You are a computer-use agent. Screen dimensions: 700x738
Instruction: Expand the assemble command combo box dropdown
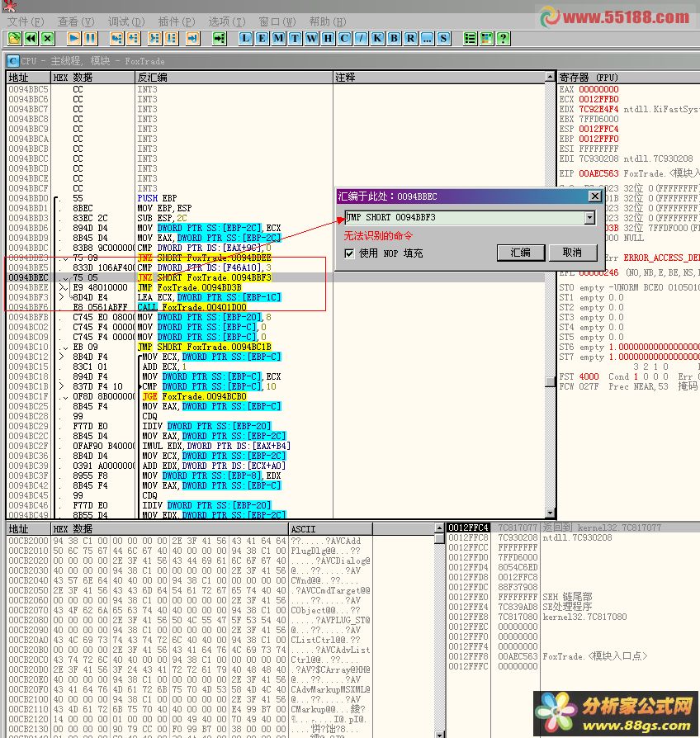coord(589,217)
